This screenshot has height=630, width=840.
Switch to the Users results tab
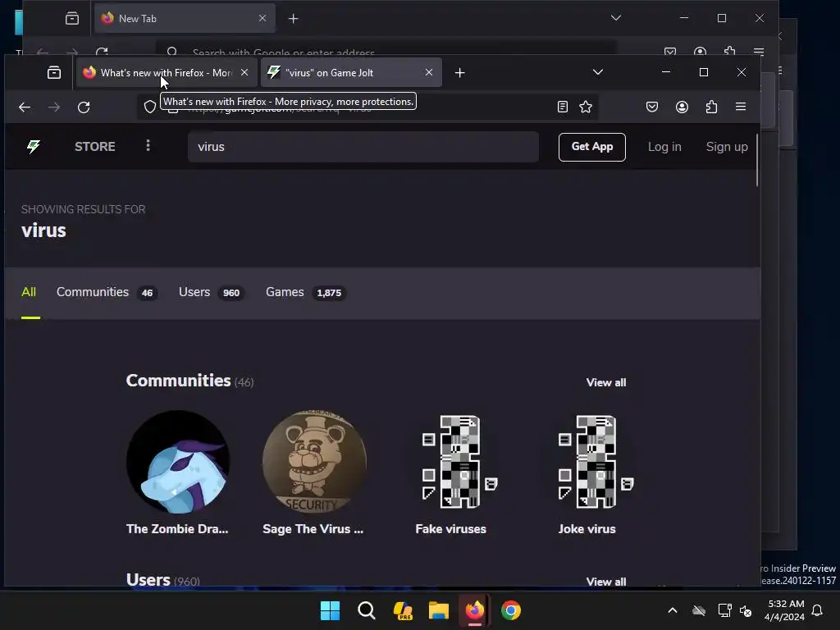(211, 293)
